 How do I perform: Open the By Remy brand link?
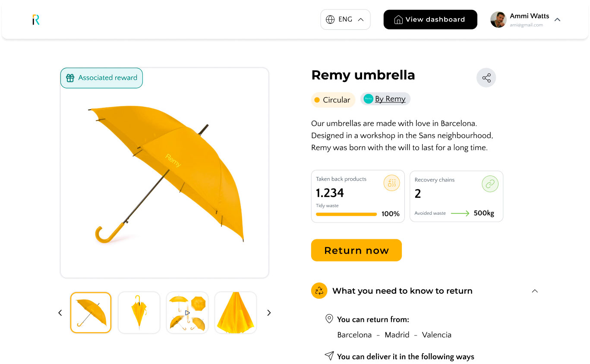pyautogui.click(x=385, y=99)
